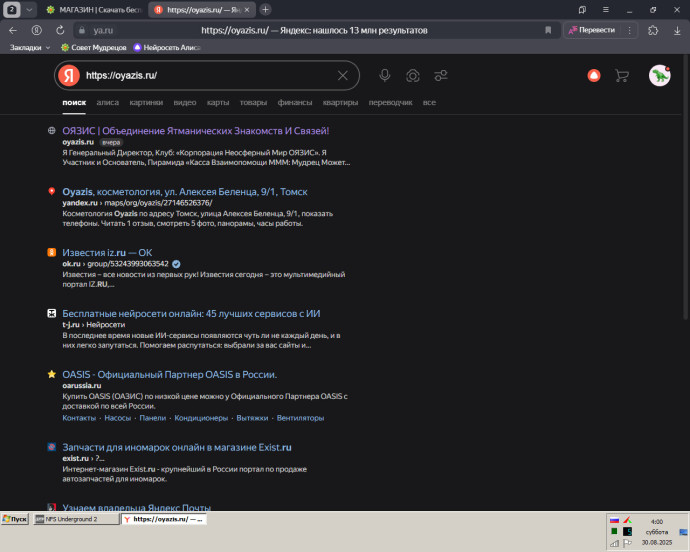Screen dimensions: 690x552
Task: Switch to NFS Underground 2 taskbar item
Action: coord(76,519)
